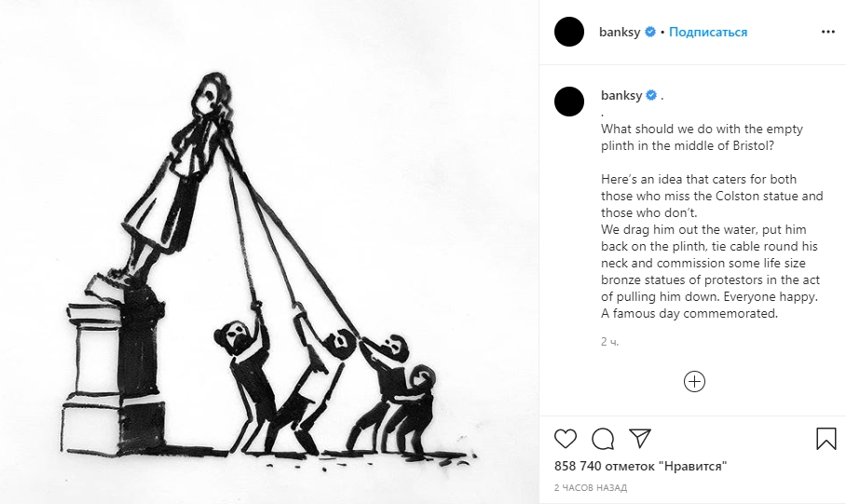Follow banksy with the Подписаться button
This screenshot has height=504, width=846.
(x=708, y=32)
